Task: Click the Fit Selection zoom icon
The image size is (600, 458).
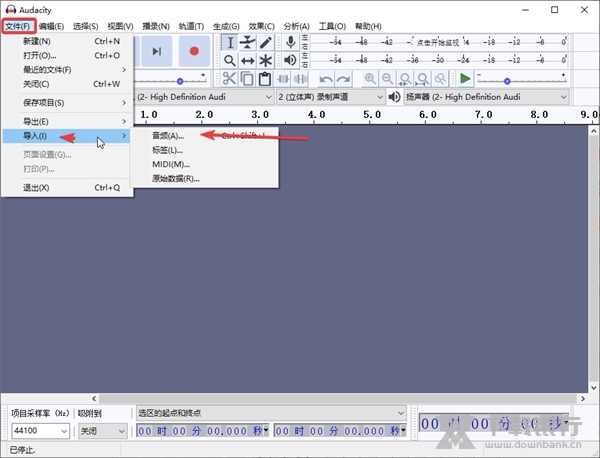Action: 405,79
